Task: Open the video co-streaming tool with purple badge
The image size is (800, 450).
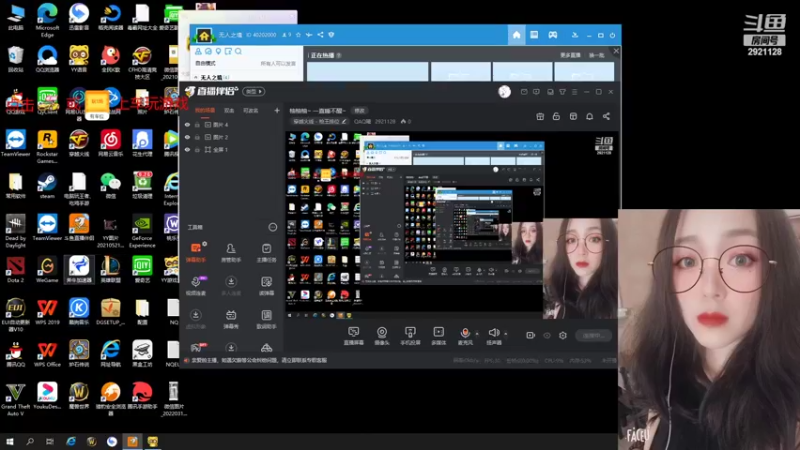Action: (x=196, y=285)
